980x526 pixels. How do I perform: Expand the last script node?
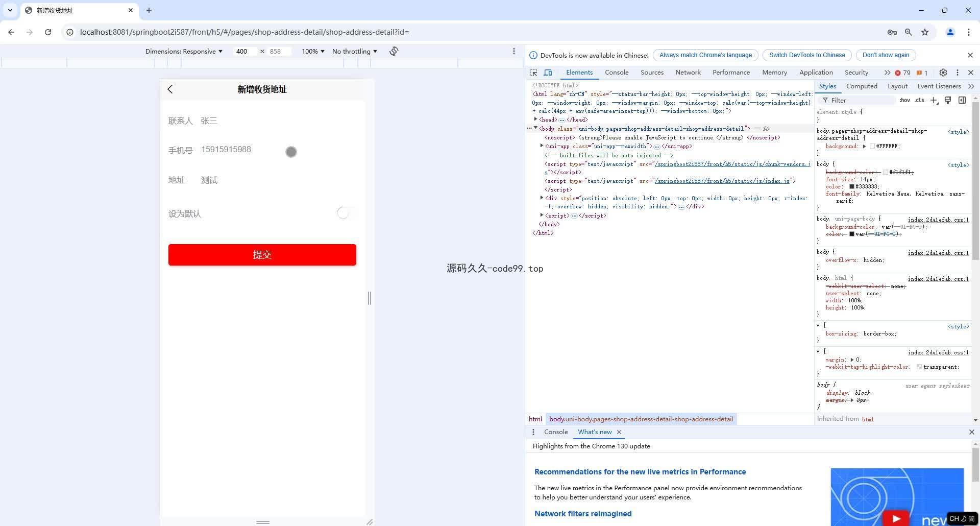coord(542,215)
